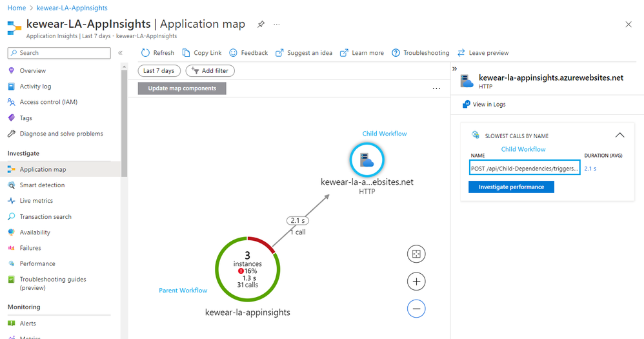Click the Performance icon in sidebar
This screenshot has width=644, height=339.
pyautogui.click(x=12, y=263)
